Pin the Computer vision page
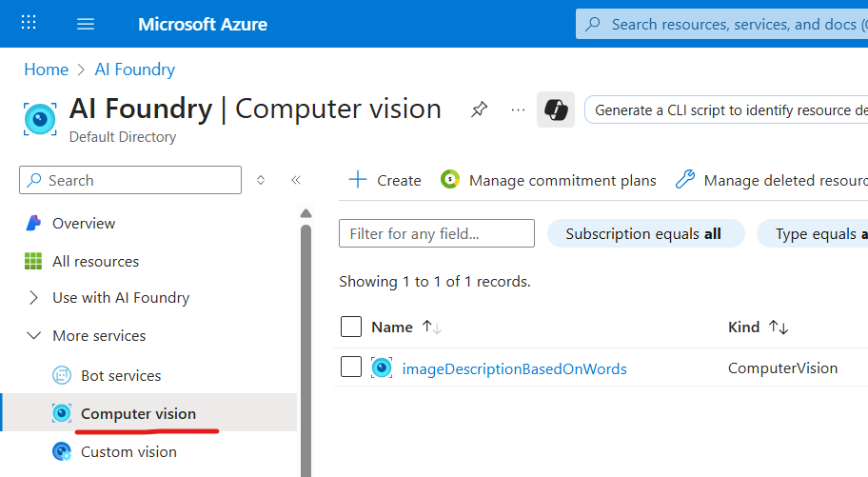The height and width of the screenshot is (477, 868). coord(479,109)
